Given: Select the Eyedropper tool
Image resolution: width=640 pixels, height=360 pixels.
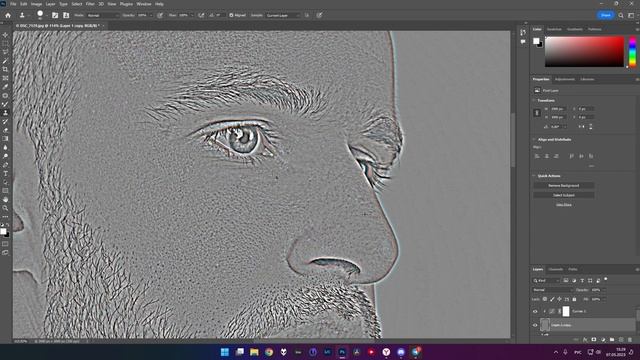Looking at the screenshot, I should 5,87.
